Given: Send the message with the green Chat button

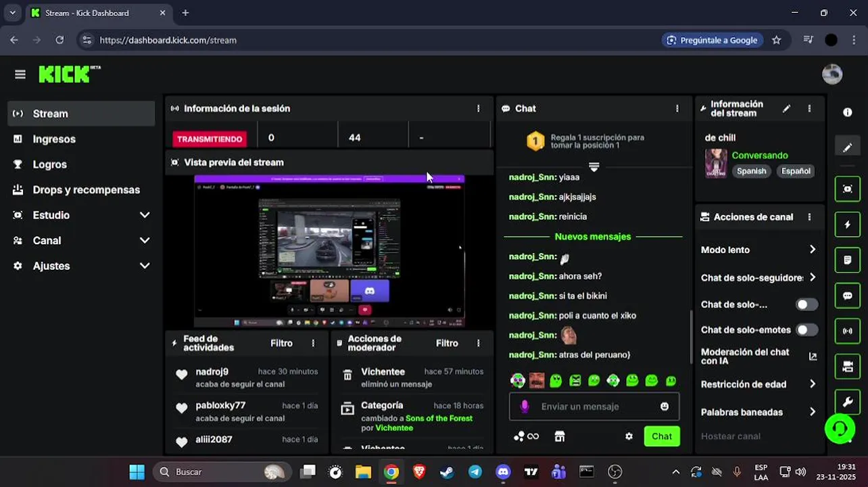Looking at the screenshot, I should click(662, 436).
